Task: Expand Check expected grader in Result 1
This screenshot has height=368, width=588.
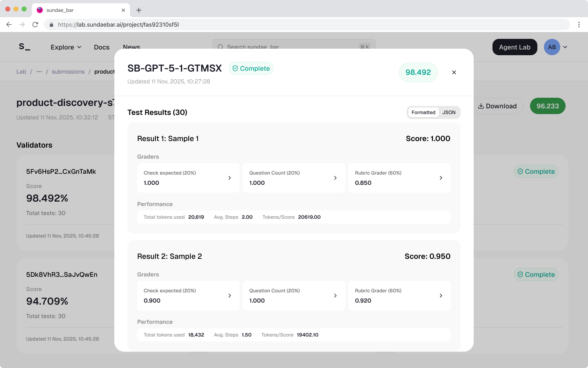Action: point(188,178)
